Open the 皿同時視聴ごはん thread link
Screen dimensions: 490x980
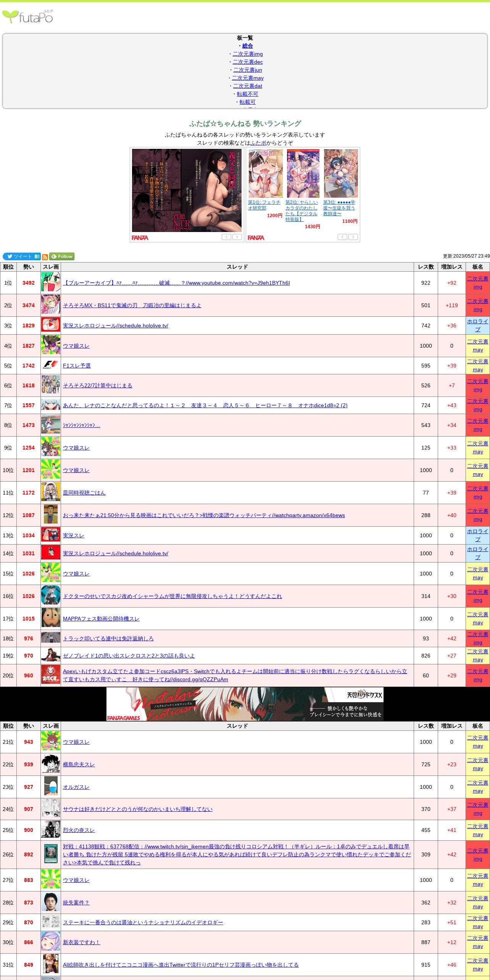(84, 493)
